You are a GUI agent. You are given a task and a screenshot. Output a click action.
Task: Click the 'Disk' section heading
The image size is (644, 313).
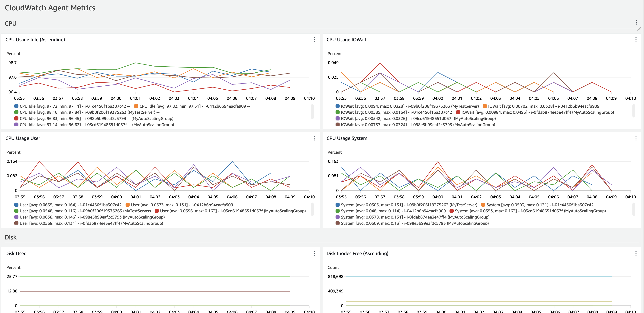(11, 237)
